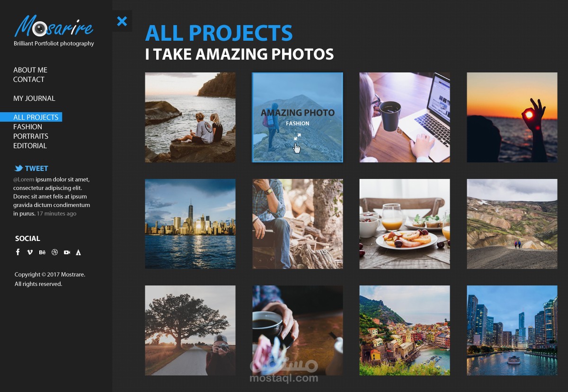Open the Vimeo social icon

(x=30, y=252)
